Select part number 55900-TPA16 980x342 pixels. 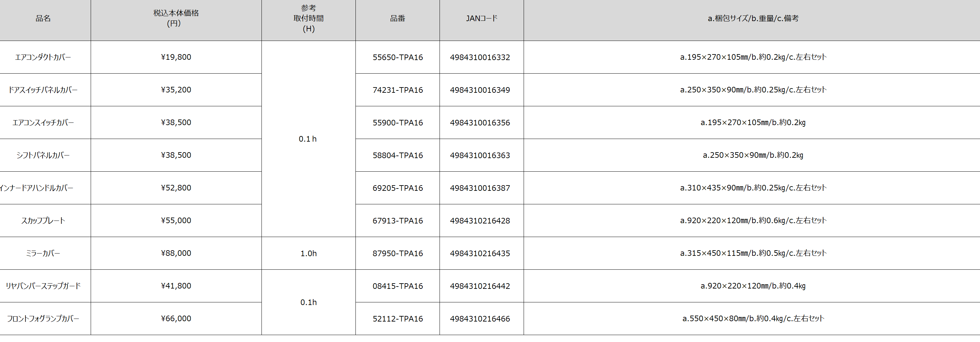tap(398, 122)
